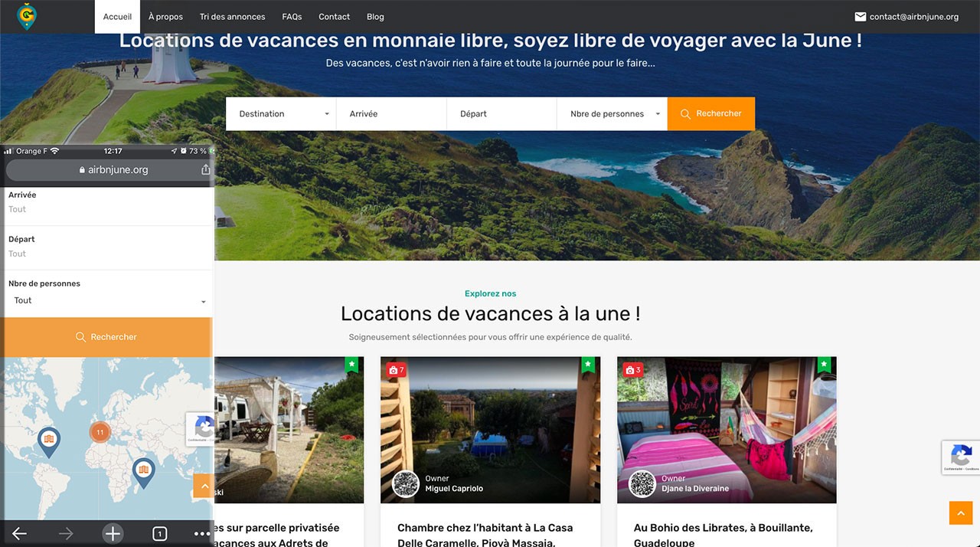The height and width of the screenshot is (547, 980).
Task: Click the orange cluster marker labeled 11
Action: [x=100, y=432]
